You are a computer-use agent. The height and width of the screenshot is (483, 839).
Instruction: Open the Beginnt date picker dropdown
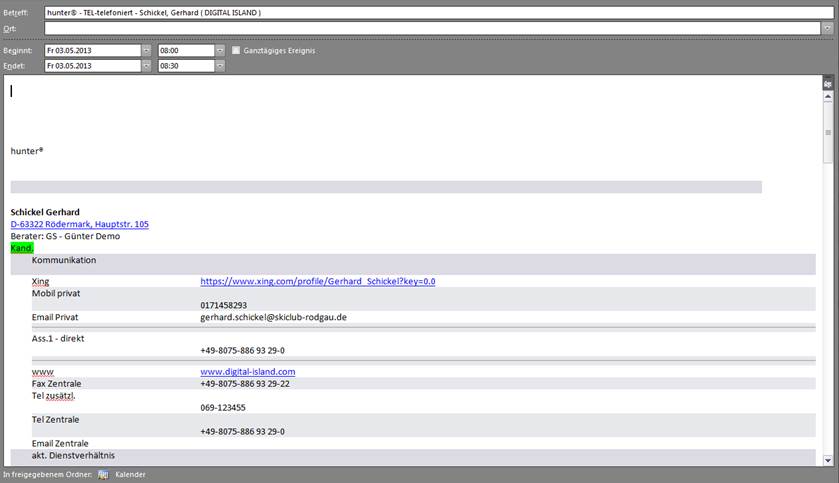(x=146, y=50)
